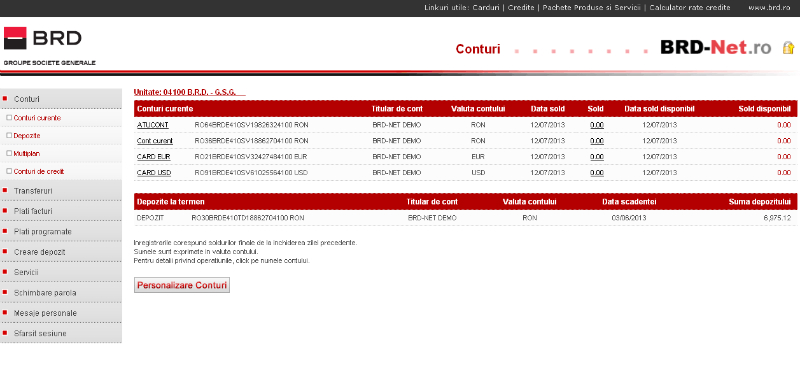Click the Unitate: 04100 B.R.D. - G.S.G. link
This screenshot has height=391, width=800.
pyautogui.click(x=189, y=92)
